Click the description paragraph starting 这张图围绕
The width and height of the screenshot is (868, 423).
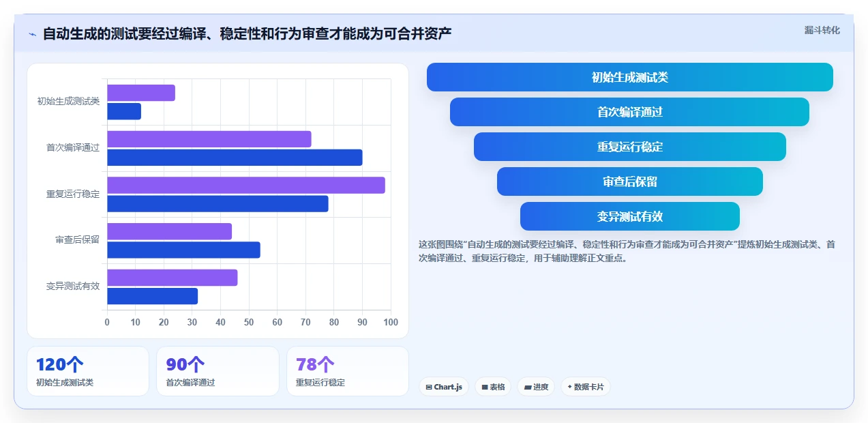point(627,251)
